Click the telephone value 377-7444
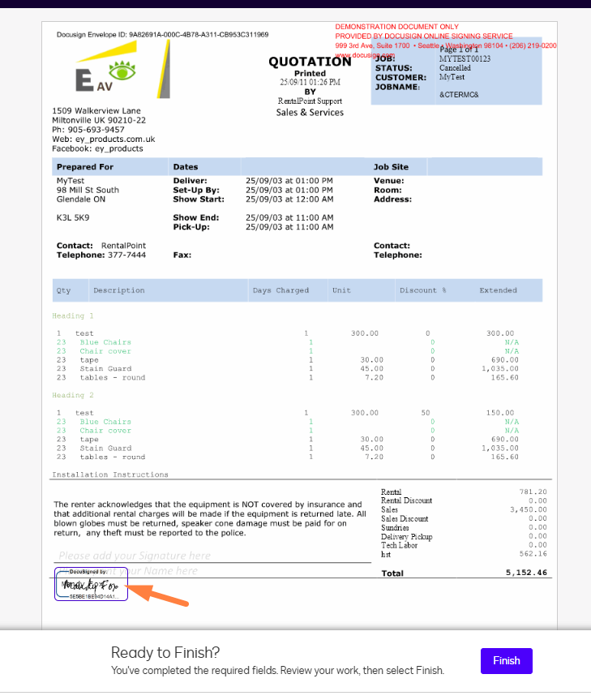The image size is (591, 700). click(x=126, y=255)
